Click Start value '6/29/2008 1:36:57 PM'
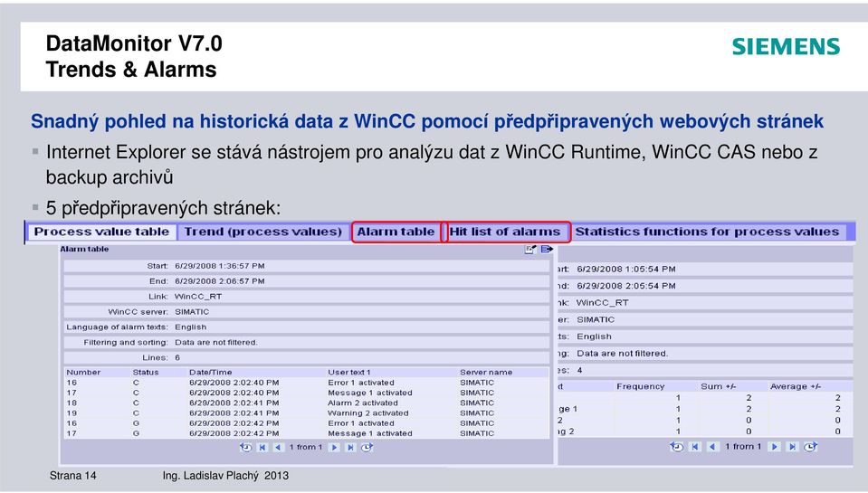Viewport: 868px width, 493px height. [x=220, y=266]
